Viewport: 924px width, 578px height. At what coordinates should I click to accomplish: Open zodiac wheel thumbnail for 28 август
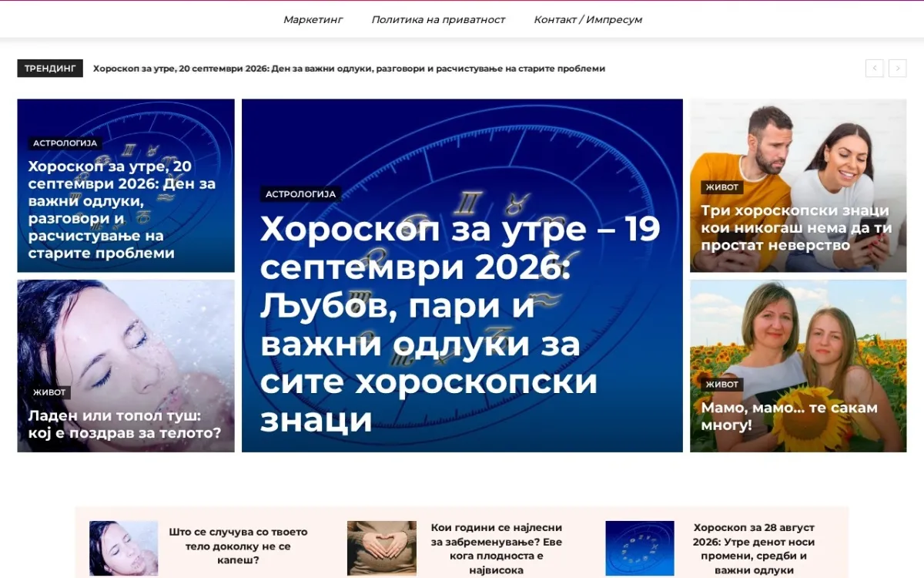coord(640,548)
